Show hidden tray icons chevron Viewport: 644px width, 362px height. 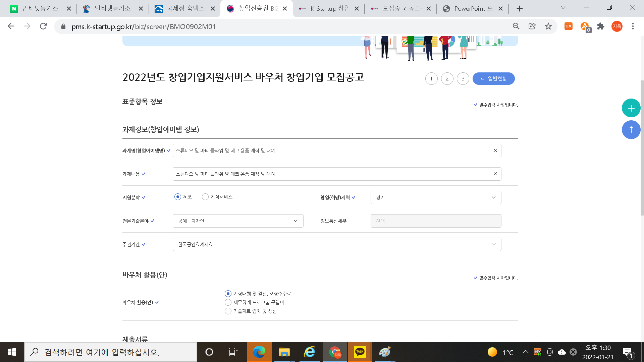(526, 352)
